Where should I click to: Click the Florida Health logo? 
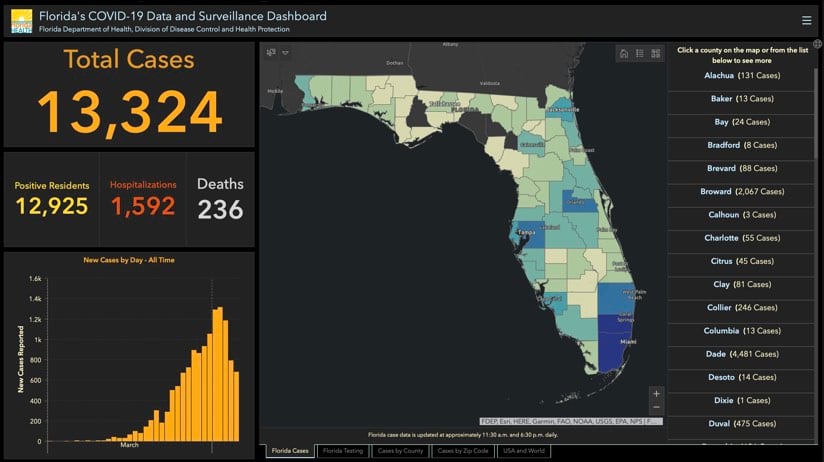[x=22, y=22]
